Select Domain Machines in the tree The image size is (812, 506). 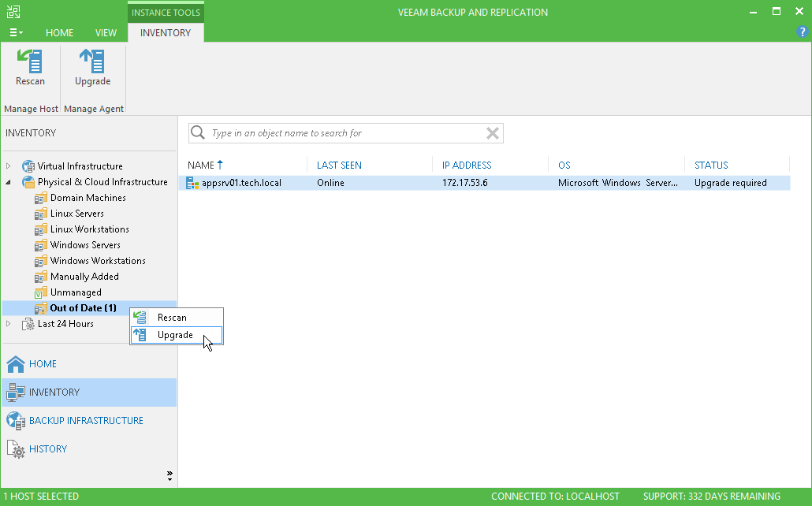[88, 198]
